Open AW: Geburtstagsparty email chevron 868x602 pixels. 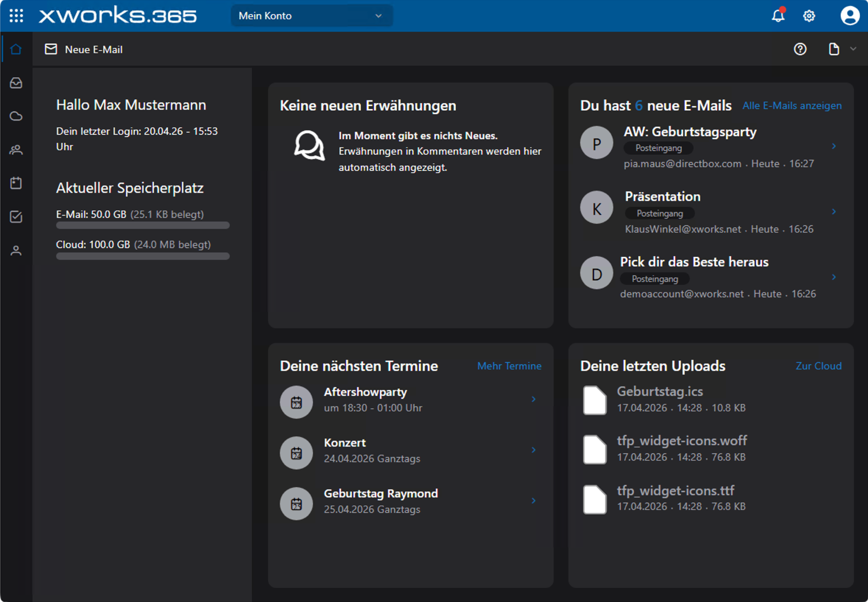click(834, 146)
